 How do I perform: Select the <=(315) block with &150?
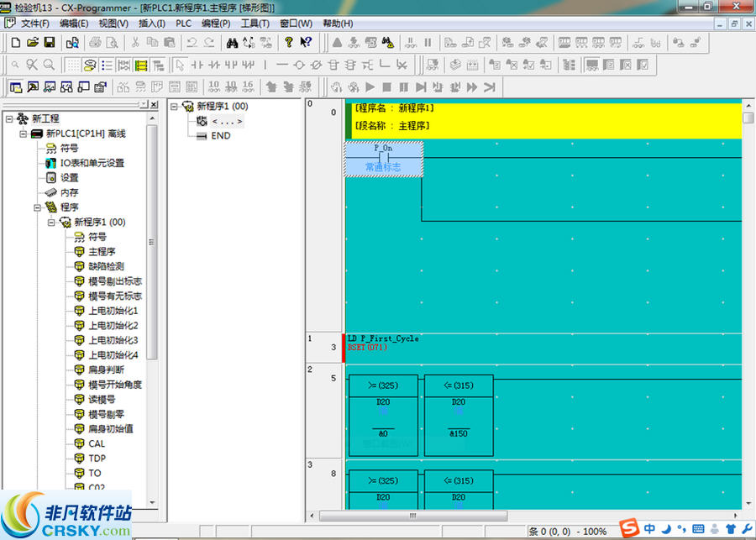[459, 415]
